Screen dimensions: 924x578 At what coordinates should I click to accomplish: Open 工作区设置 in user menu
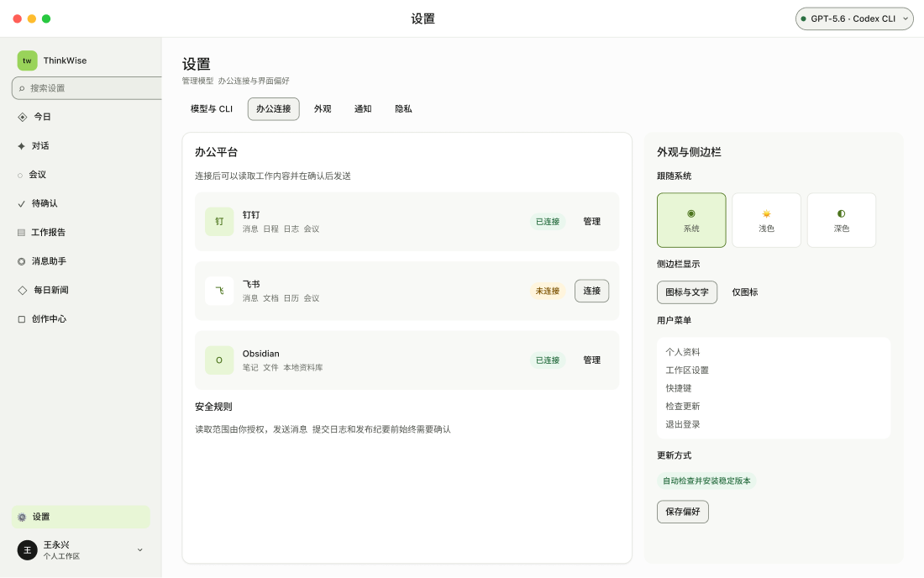point(686,370)
